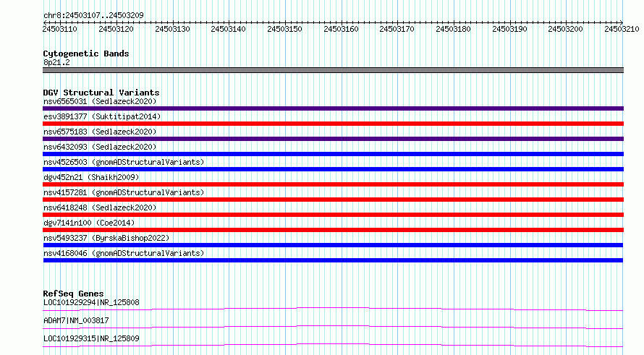Click the blue bar for nsv6432093
This screenshot has height=355, width=644.
click(x=333, y=154)
